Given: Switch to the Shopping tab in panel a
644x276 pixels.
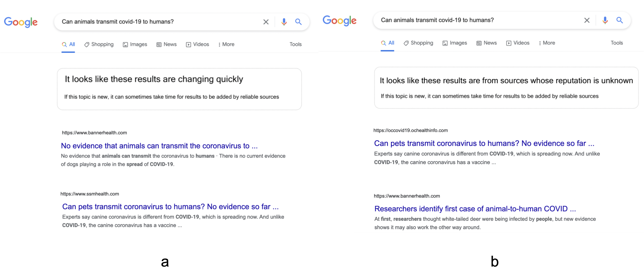Looking at the screenshot, I should pos(99,44).
